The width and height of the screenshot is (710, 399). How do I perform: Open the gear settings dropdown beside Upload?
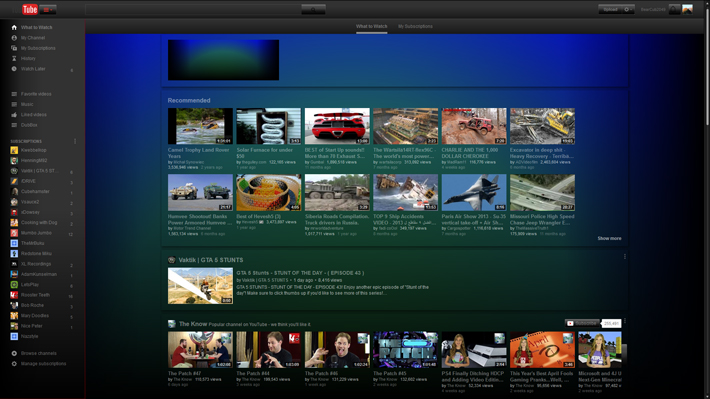(x=628, y=10)
